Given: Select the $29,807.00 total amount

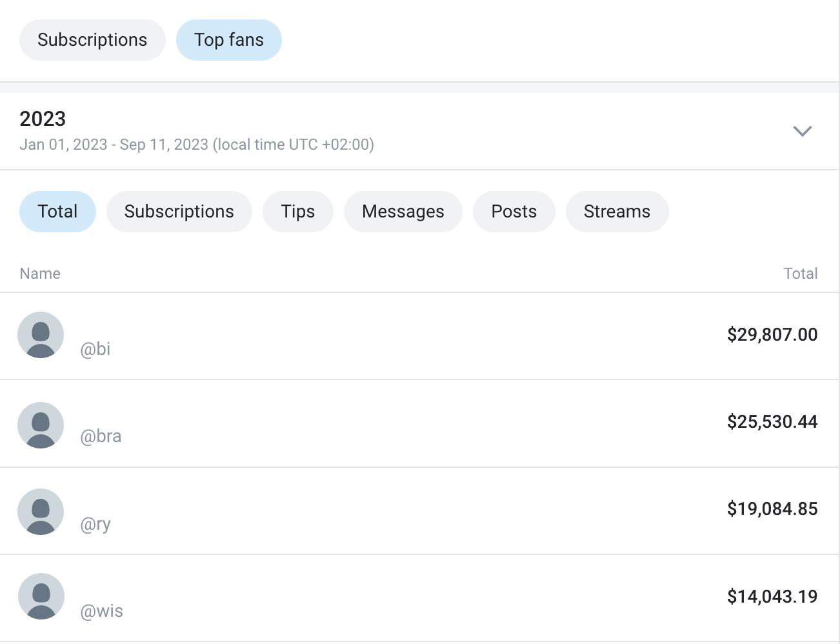Looking at the screenshot, I should point(772,334).
